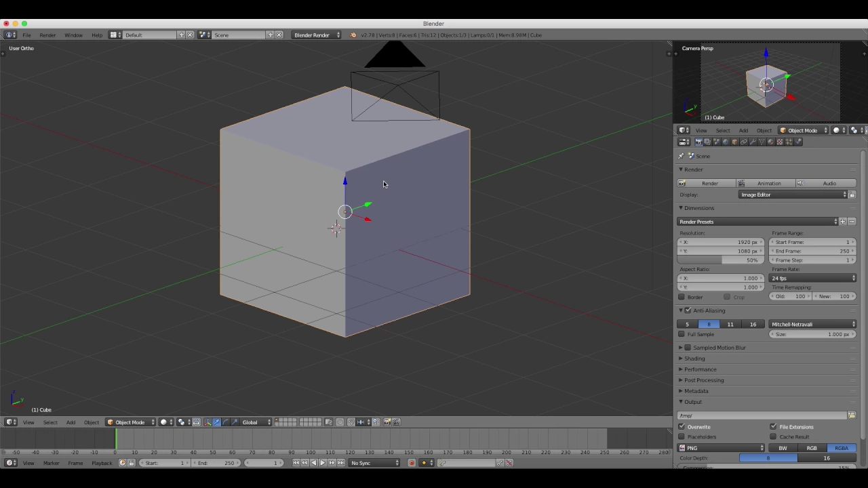This screenshot has width=868, height=488.
Task: Play the animation forward
Action: [322, 463]
